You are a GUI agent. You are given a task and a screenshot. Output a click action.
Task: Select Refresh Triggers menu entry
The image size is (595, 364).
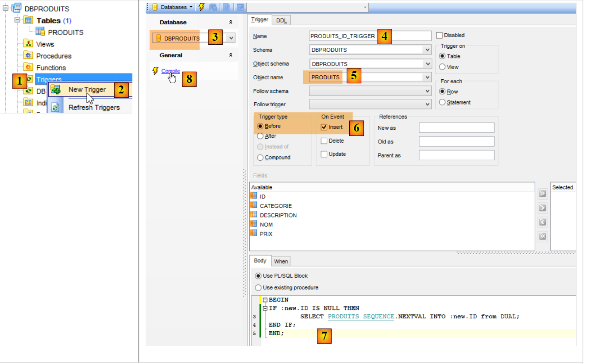94,107
